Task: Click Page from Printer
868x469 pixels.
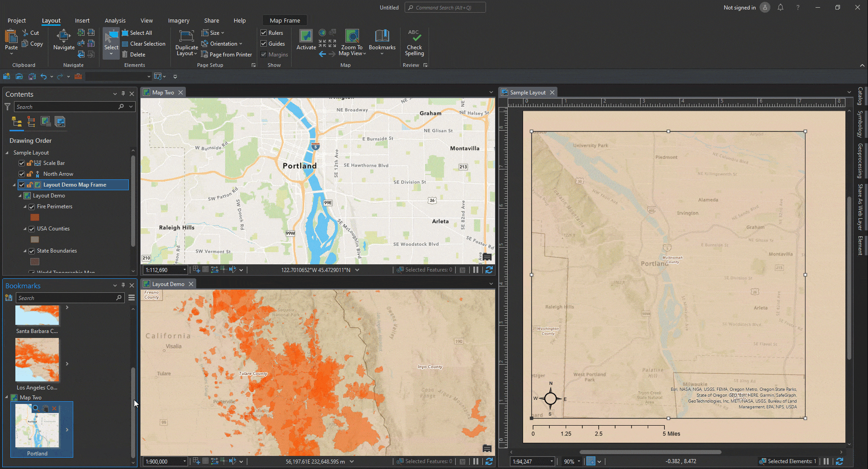Action: pyautogui.click(x=227, y=55)
